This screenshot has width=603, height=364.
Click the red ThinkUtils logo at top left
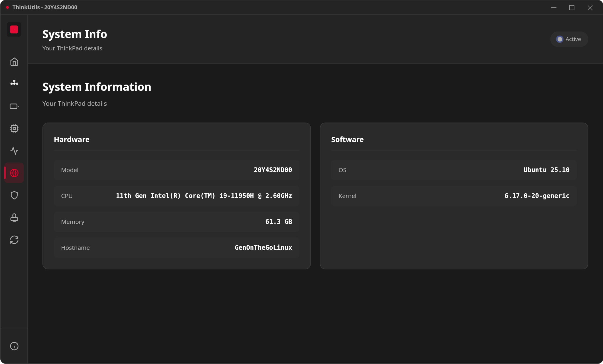coord(14,29)
